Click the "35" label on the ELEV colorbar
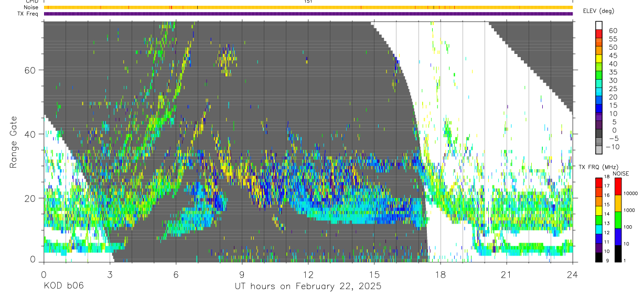Screen dimensions: 644x297 click(x=613, y=72)
